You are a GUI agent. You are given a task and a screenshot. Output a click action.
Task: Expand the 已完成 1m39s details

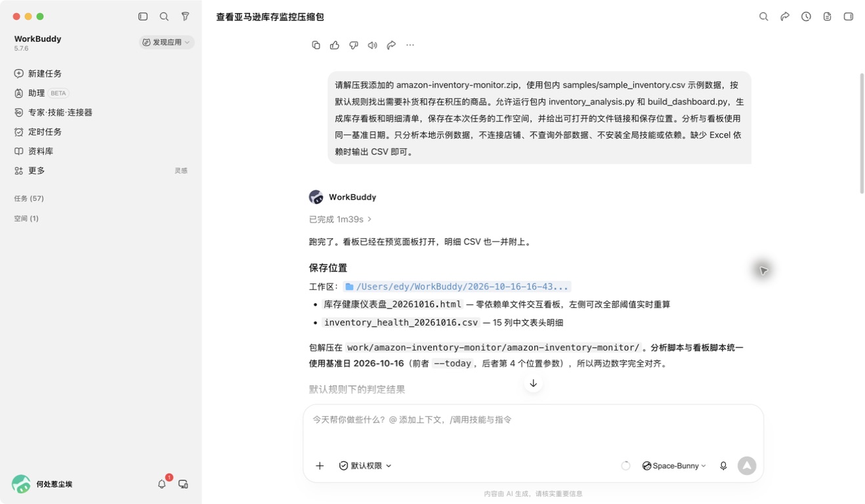[341, 219]
